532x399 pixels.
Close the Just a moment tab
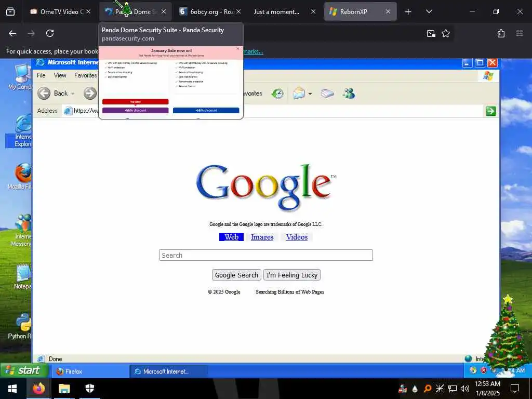pos(313,11)
